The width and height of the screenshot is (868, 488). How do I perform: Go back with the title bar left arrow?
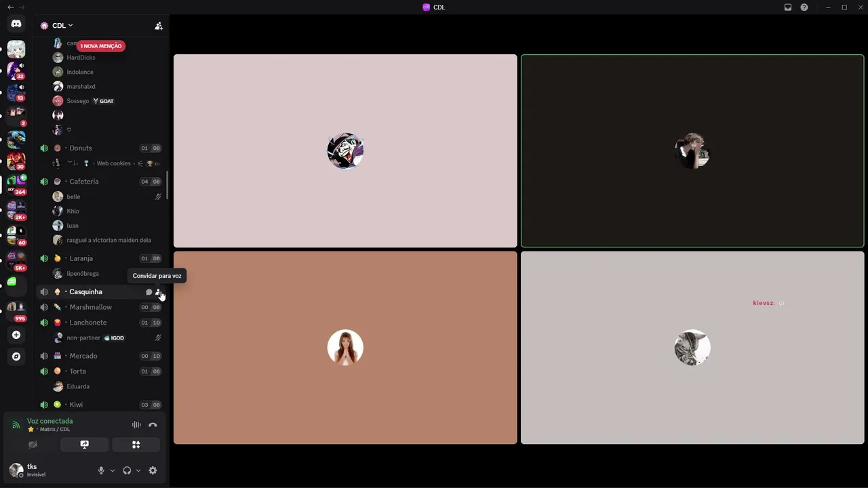point(10,7)
